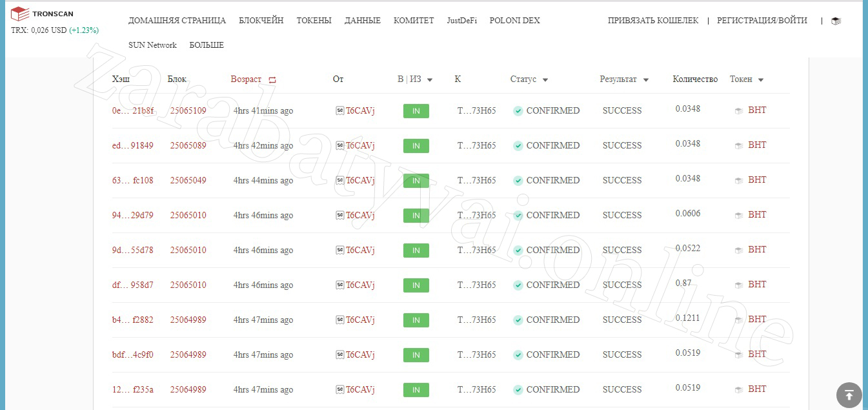
Task: Click contract icon beside T6CAVj in row ed…91849
Action: coord(339,145)
